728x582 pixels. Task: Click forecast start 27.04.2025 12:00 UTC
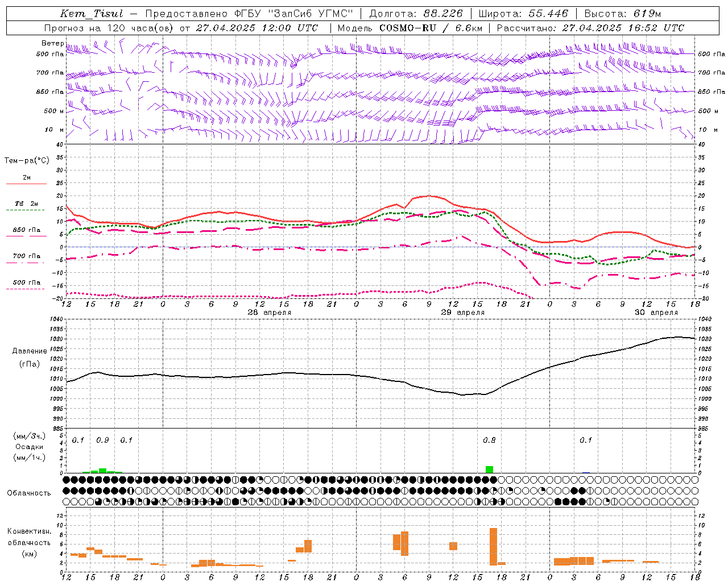click(257, 28)
